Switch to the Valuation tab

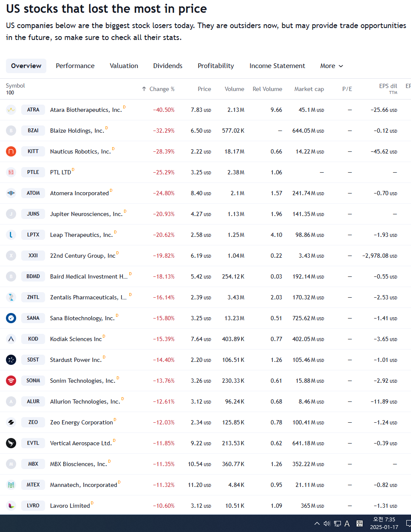coord(124,66)
